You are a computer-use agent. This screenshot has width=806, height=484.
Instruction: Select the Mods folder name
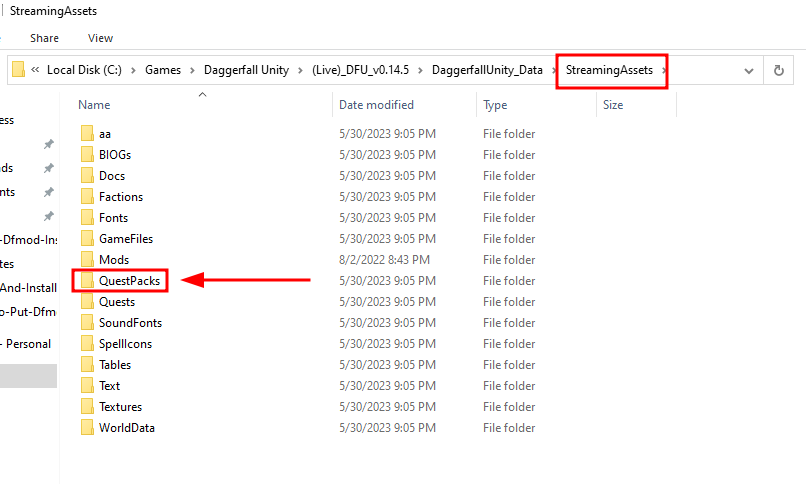(x=114, y=260)
